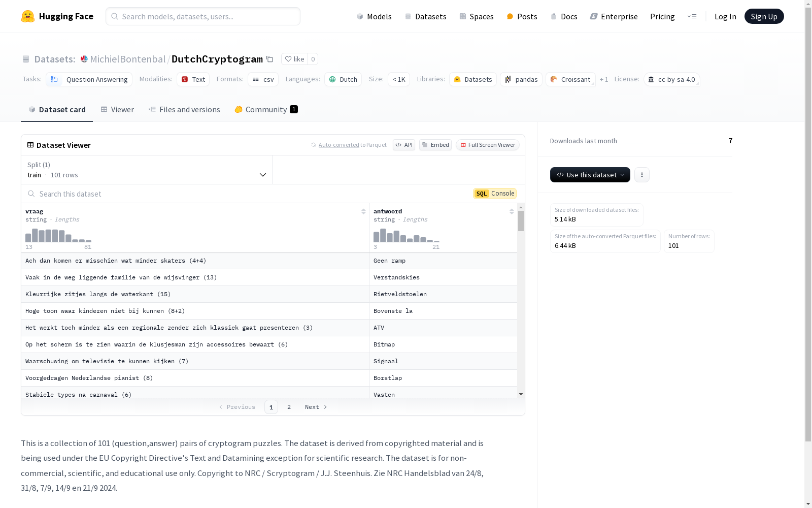Viewport: 812px width, 508px height.
Task: Click the Datasets stack icon in header
Action: tap(26, 59)
